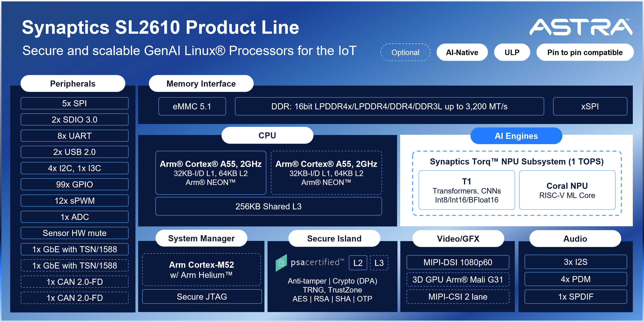Click the blue AI Engines header
644x322 pixels.
coord(516,136)
